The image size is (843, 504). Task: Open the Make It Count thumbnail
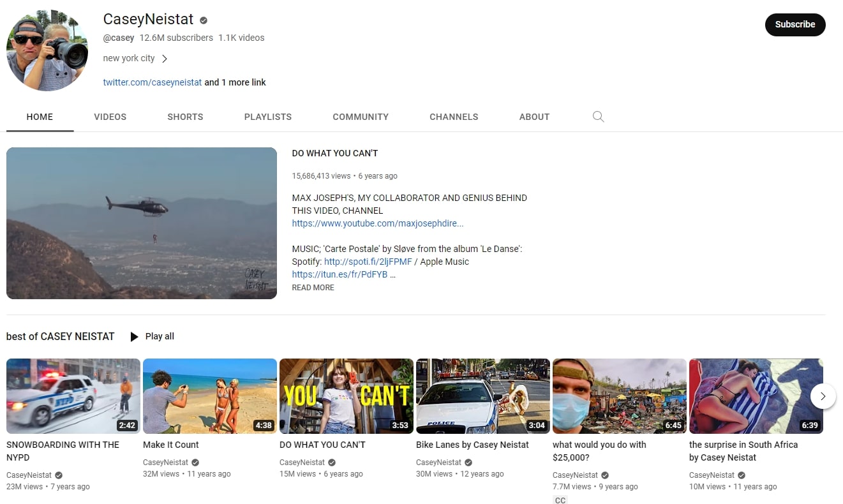[210, 396]
